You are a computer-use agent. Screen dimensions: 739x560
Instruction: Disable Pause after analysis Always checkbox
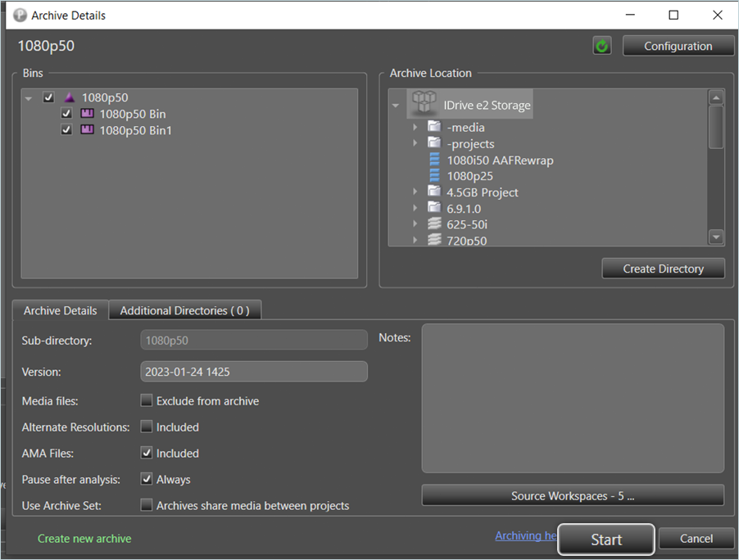pos(147,479)
